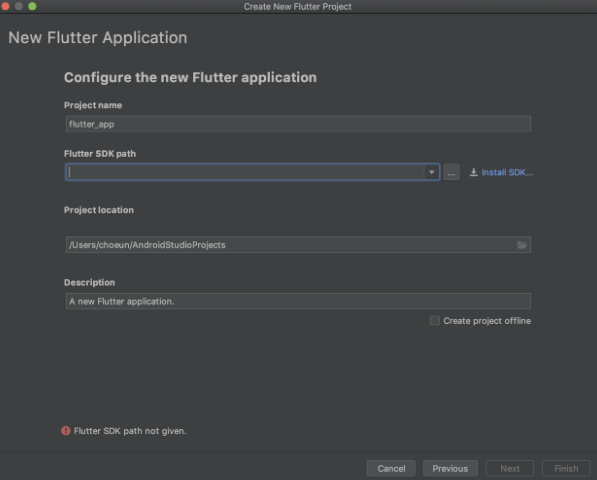Close the dialog with the red window button

[5, 6]
